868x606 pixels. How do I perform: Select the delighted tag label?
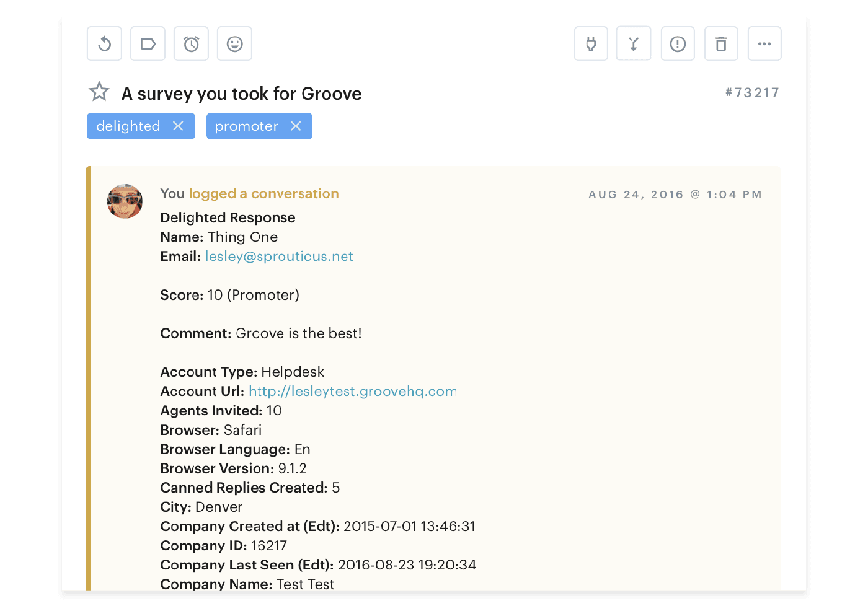[x=128, y=126]
